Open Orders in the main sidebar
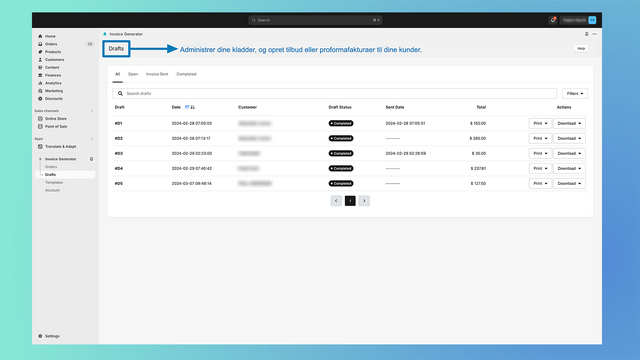Image resolution: width=640 pixels, height=360 pixels. coord(51,44)
